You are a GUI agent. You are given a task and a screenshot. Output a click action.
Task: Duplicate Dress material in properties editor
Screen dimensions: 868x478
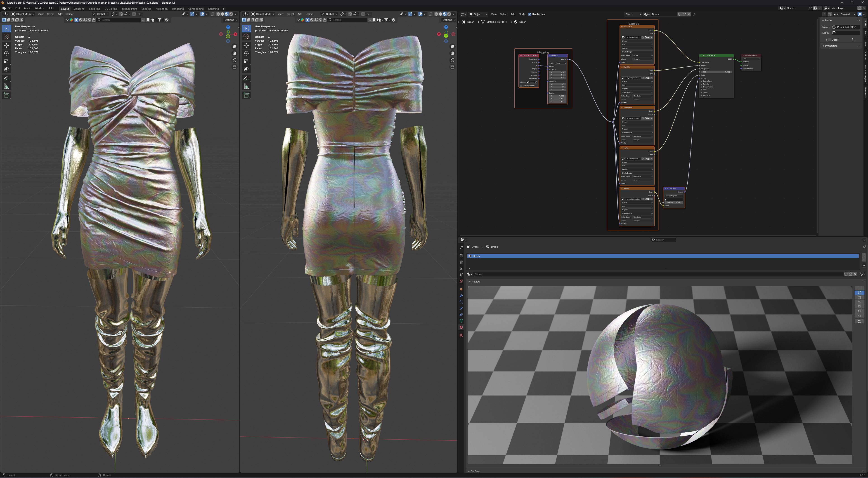click(851, 274)
